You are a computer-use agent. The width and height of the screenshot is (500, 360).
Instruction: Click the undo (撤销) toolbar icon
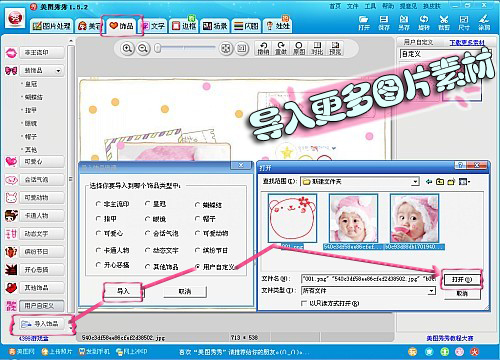pos(263,48)
